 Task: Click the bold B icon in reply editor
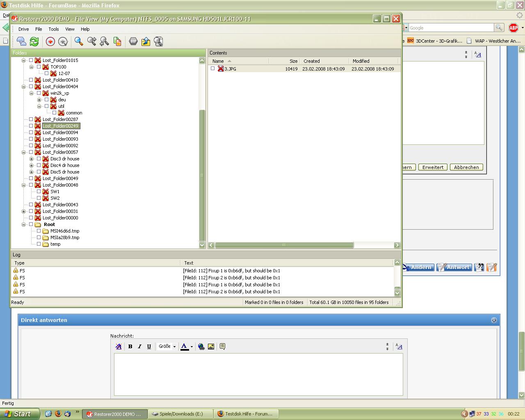pyautogui.click(x=130, y=347)
